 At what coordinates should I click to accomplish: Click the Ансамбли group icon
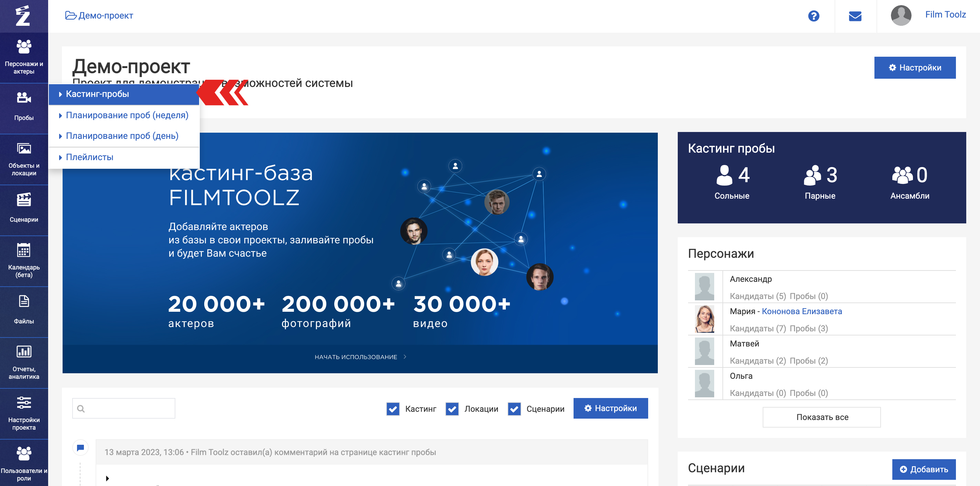pyautogui.click(x=902, y=175)
